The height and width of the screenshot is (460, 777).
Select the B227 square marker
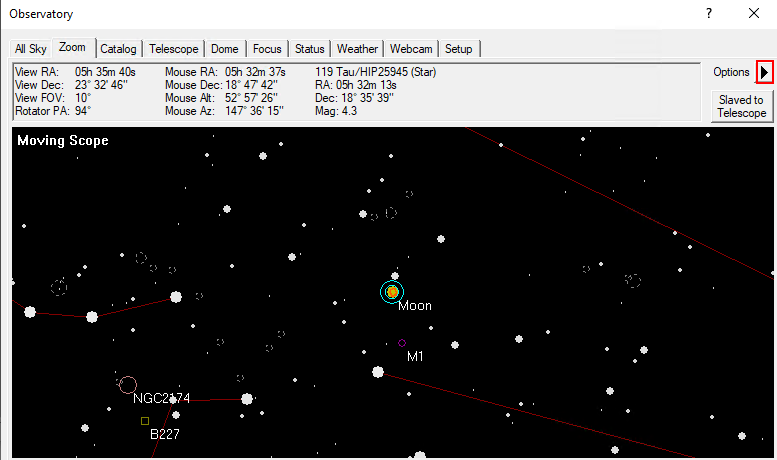pos(145,421)
